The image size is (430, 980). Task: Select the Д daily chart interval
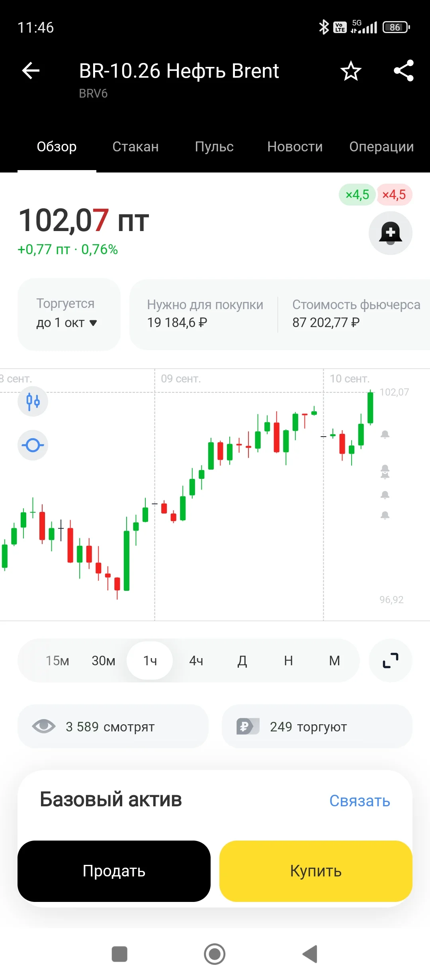click(242, 661)
